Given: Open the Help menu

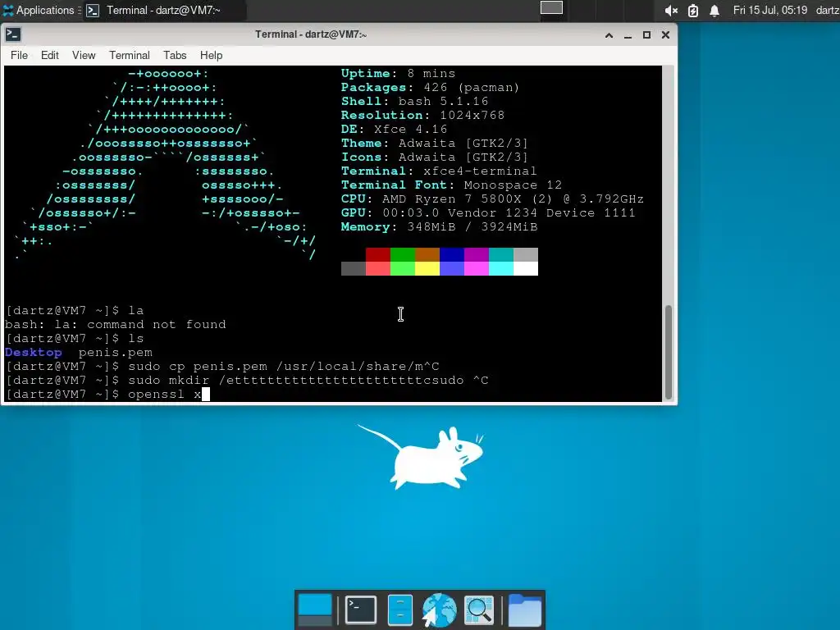Looking at the screenshot, I should 211,55.
